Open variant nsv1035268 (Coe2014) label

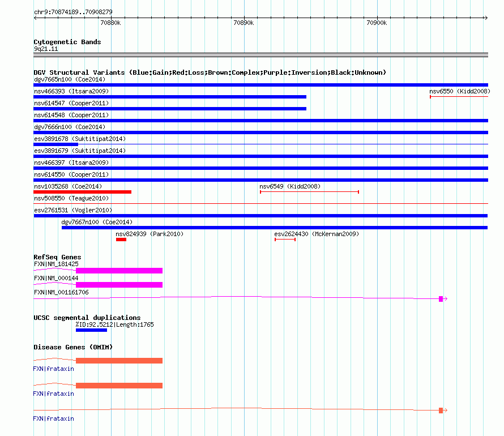point(68,186)
